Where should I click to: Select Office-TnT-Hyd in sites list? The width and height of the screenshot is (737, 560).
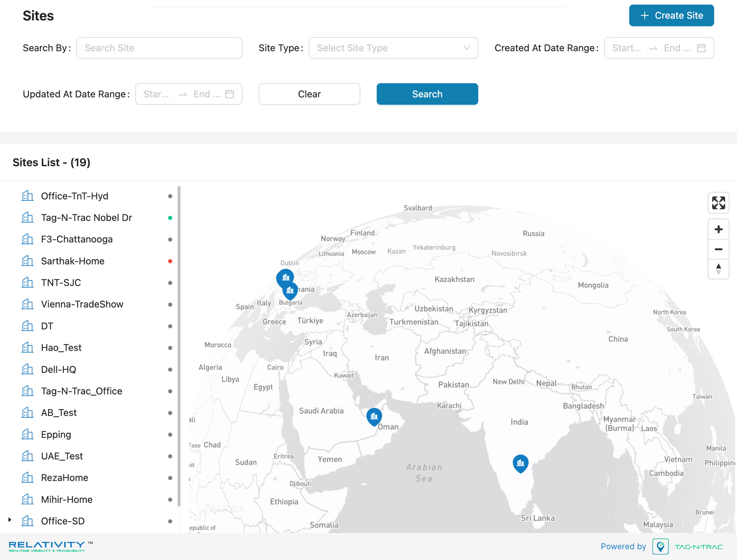74,196
